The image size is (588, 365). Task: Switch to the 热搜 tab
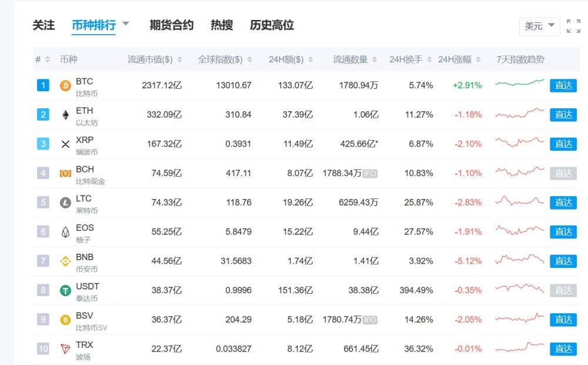point(222,25)
